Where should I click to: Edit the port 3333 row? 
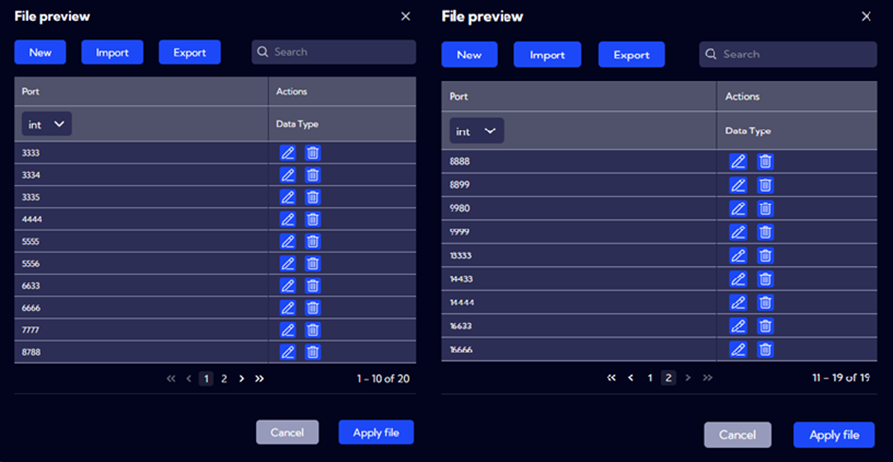point(288,153)
